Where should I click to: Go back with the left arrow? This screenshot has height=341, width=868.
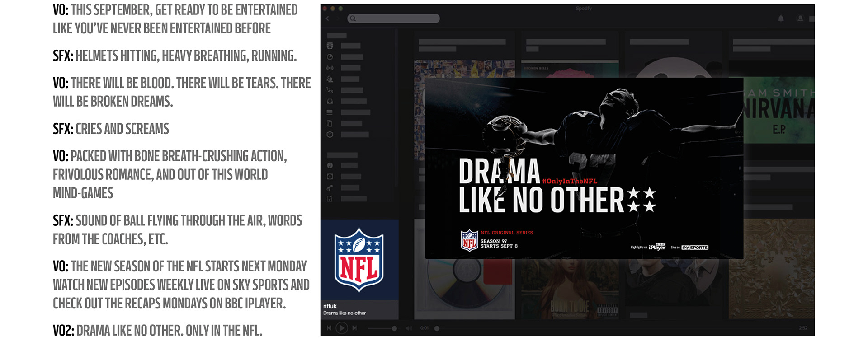[328, 19]
